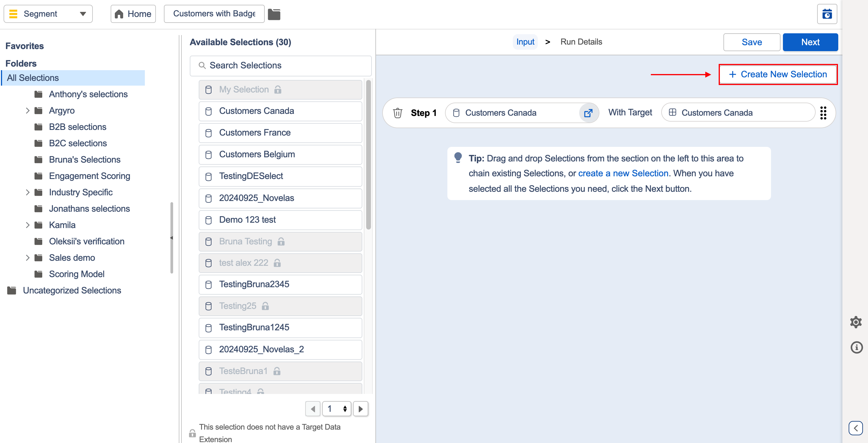Open Bruna's Selections folder
Viewport: 868px width, 443px height.
point(84,160)
